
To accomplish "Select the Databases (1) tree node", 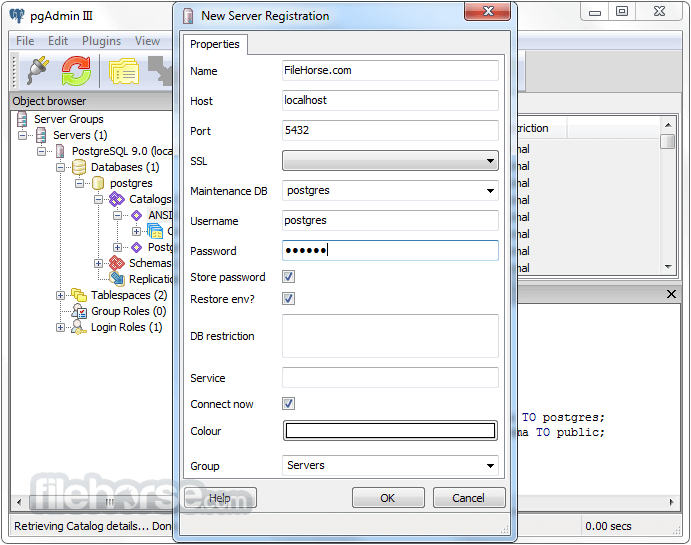I will point(124,167).
